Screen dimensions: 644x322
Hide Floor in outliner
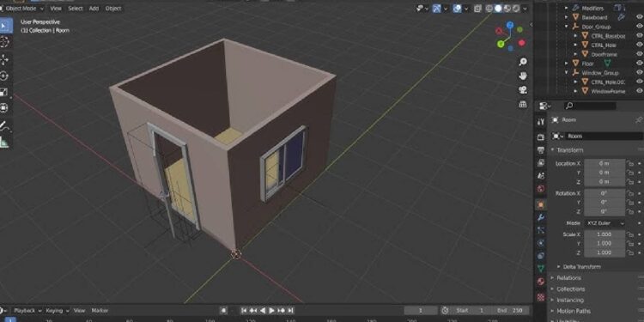tap(639, 64)
